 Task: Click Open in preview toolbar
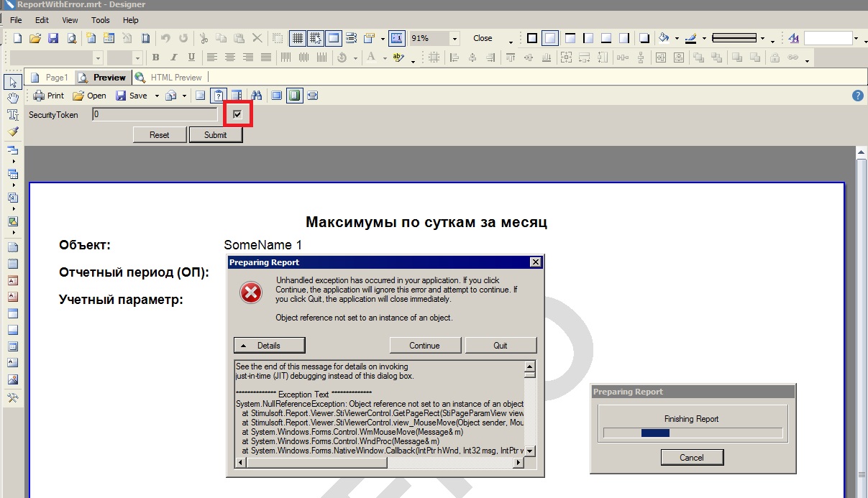90,96
